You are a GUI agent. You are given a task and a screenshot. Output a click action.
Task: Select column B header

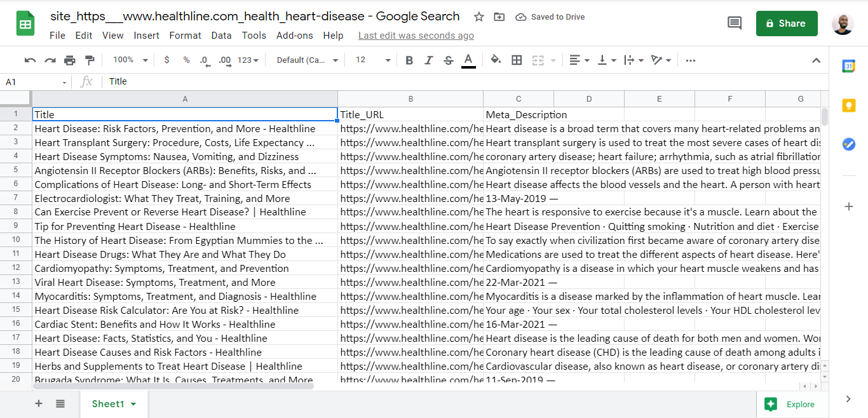point(410,98)
